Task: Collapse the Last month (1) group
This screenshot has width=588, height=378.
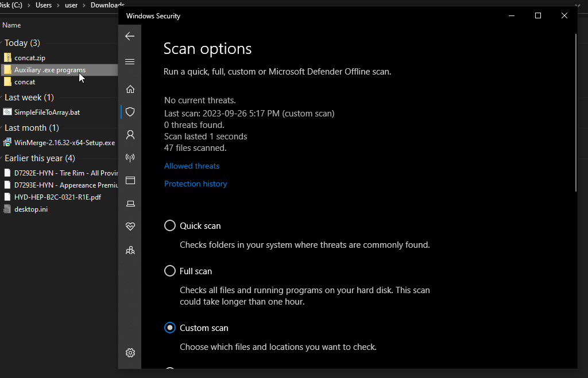Action: click(x=2, y=128)
